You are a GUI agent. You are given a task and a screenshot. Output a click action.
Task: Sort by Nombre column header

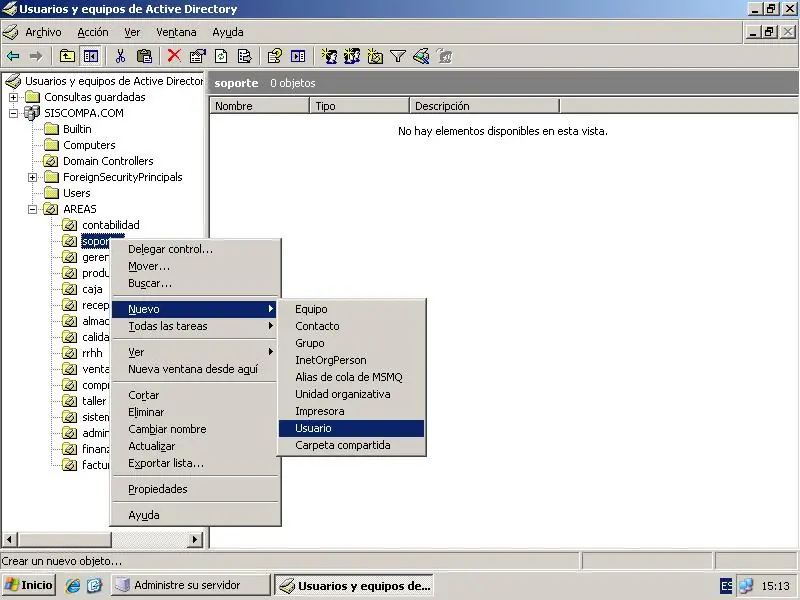click(259, 106)
